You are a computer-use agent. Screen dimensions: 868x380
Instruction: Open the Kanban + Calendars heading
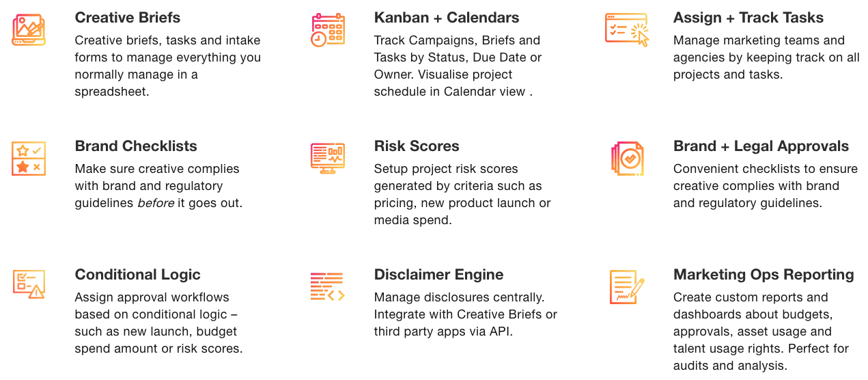pos(447,18)
